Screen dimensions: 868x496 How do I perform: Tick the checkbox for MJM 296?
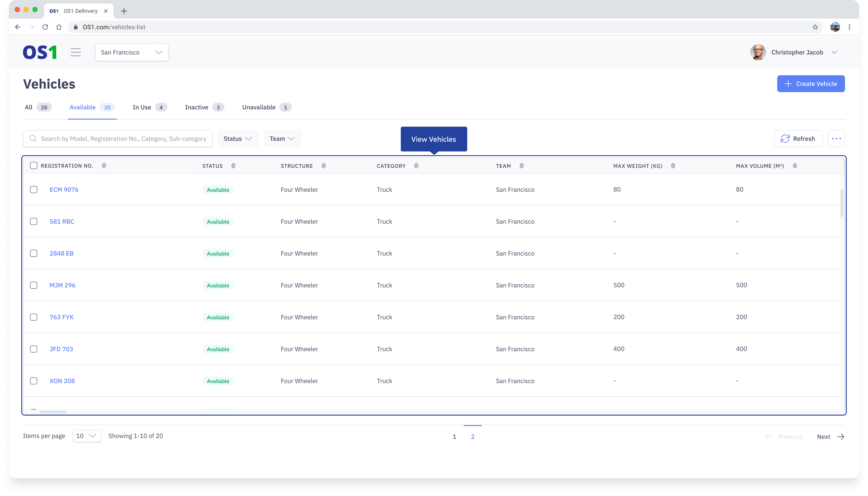coord(33,285)
